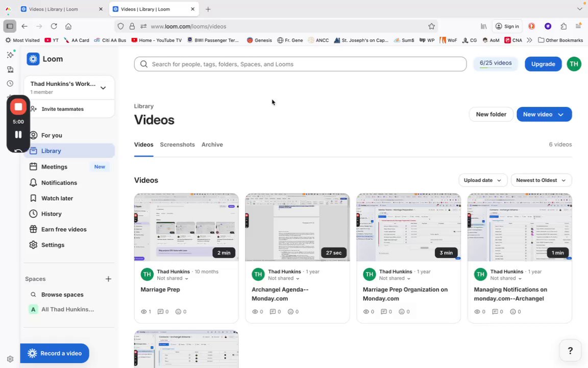Pause the Loom recording
This screenshot has height=368, width=588.
[18, 134]
